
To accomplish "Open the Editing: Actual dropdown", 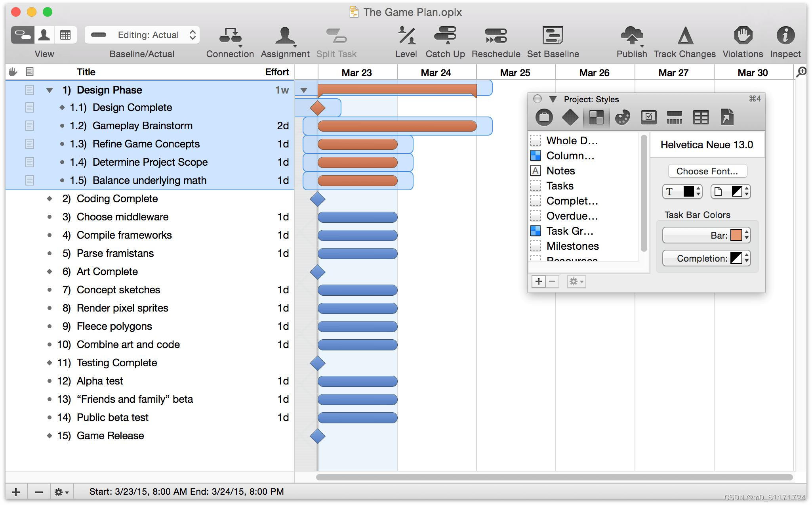I will pyautogui.click(x=142, y=35).
